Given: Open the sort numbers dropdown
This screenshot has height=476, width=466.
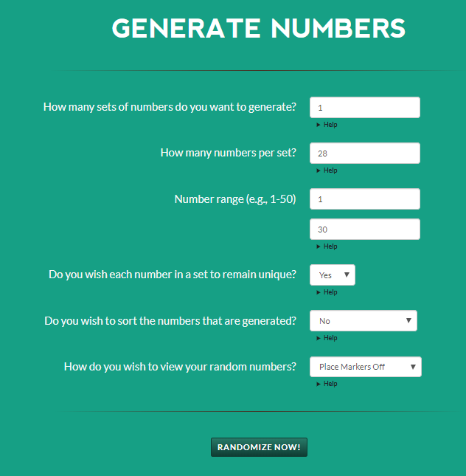Looking at the screenshot, I should pyautogui.click(x=364, y=321).
